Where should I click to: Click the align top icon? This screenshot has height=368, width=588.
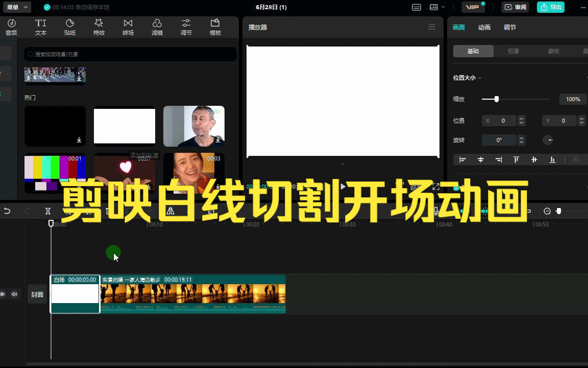click(517, 159)
